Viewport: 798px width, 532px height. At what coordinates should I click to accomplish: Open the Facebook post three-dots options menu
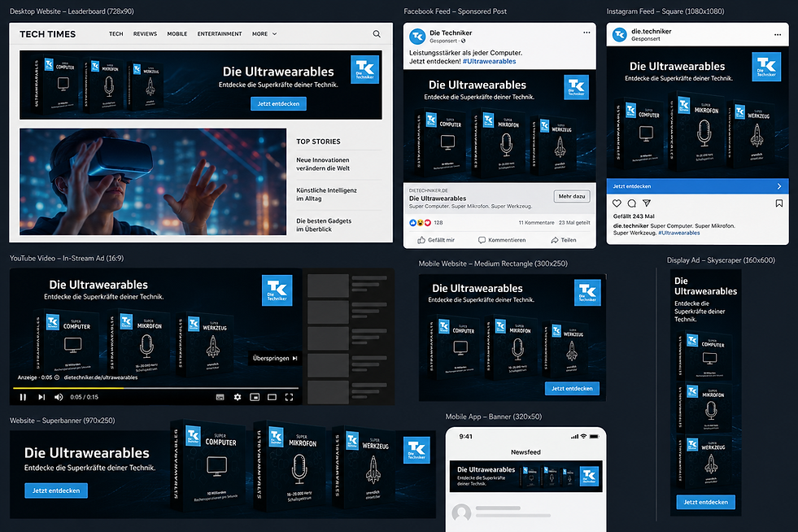pos(587,33)
